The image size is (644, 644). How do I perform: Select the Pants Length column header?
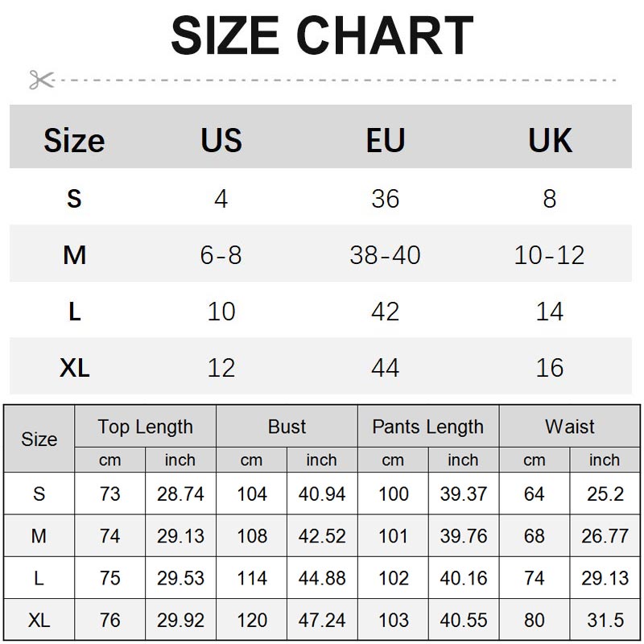pos(427,427)
